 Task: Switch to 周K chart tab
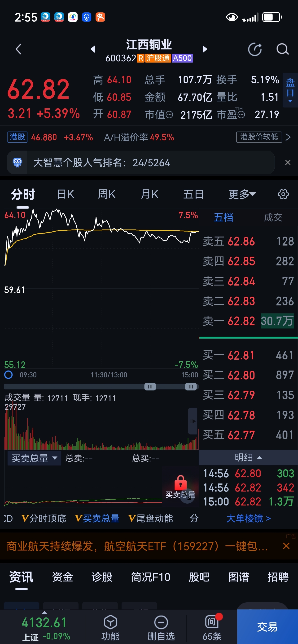click(x=107, y=194)
